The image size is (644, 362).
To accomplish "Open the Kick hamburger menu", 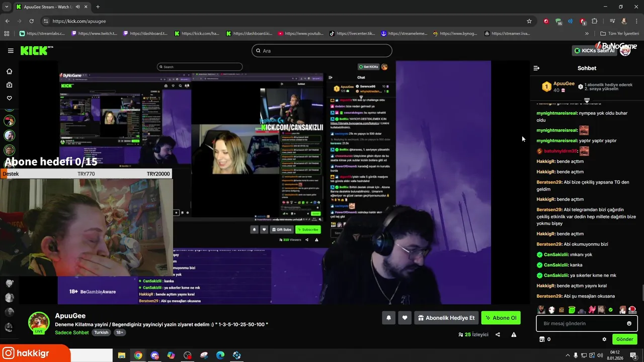I will coord(11,51).
